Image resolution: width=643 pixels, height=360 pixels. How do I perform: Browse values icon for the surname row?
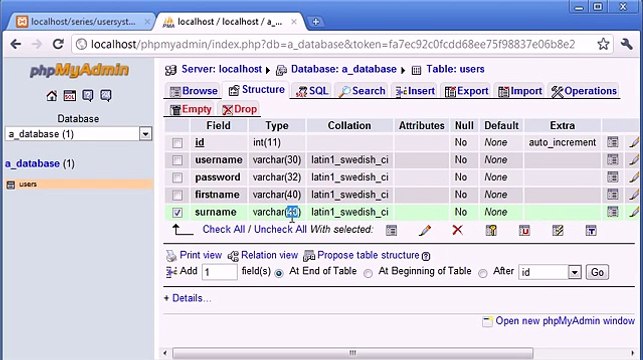pos(613,212)
